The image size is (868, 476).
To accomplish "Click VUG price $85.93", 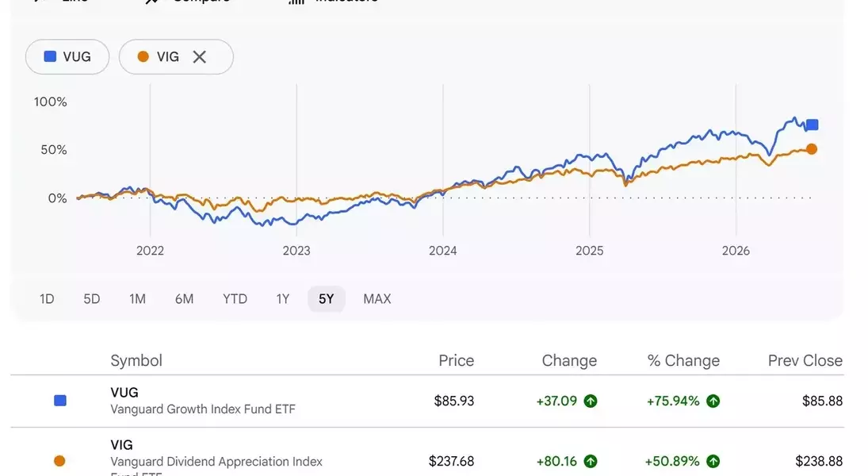I will tap(454, 401).
